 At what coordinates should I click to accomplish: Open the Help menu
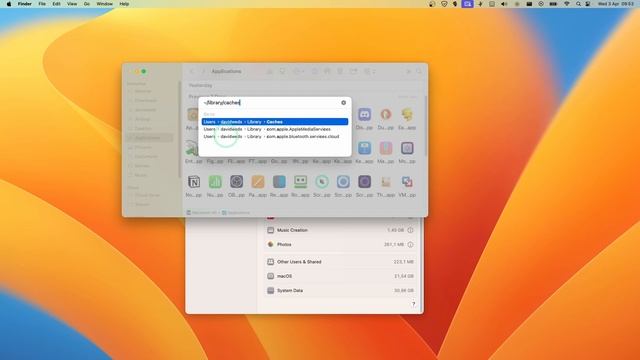click(124, 4)
